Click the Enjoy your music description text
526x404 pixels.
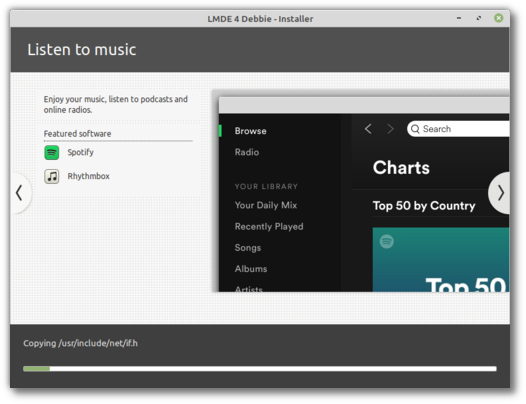coord(115,104)
